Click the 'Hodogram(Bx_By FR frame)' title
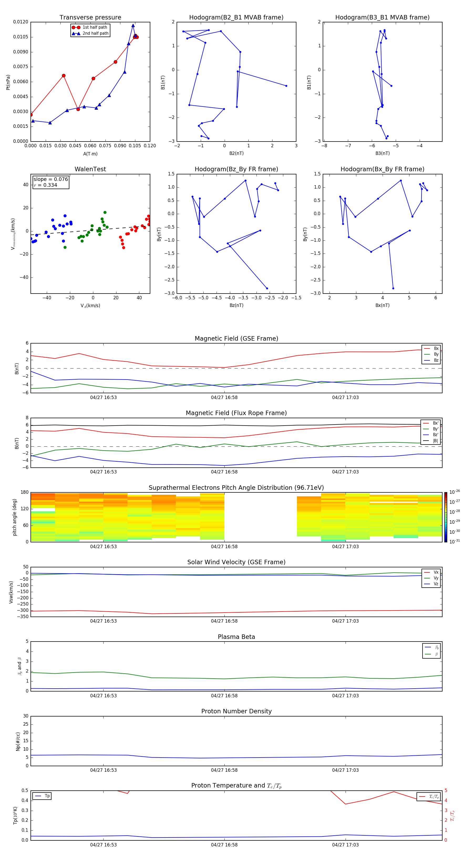473x868 pixels. [382, 169]
